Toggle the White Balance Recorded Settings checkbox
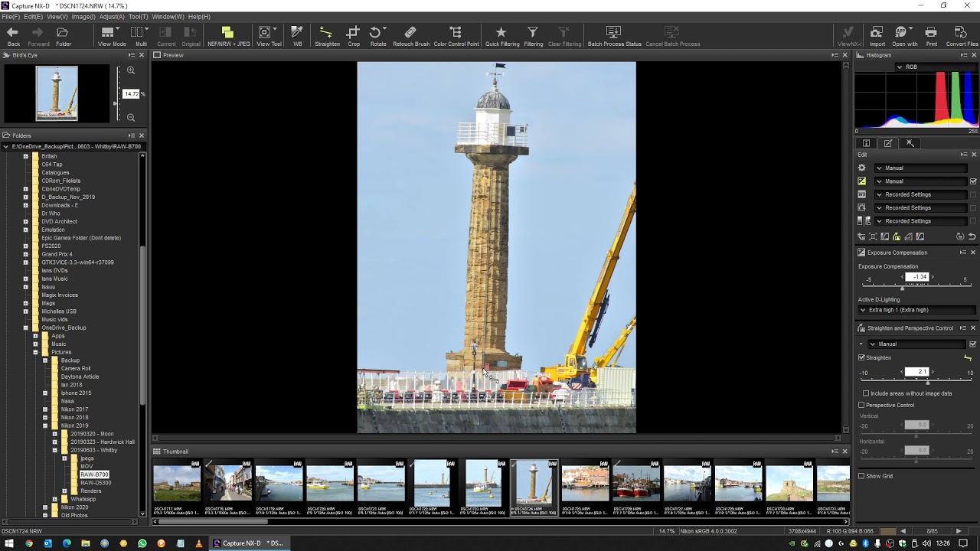The width and height of the screenshot is (980, 551). pos(973,194)
